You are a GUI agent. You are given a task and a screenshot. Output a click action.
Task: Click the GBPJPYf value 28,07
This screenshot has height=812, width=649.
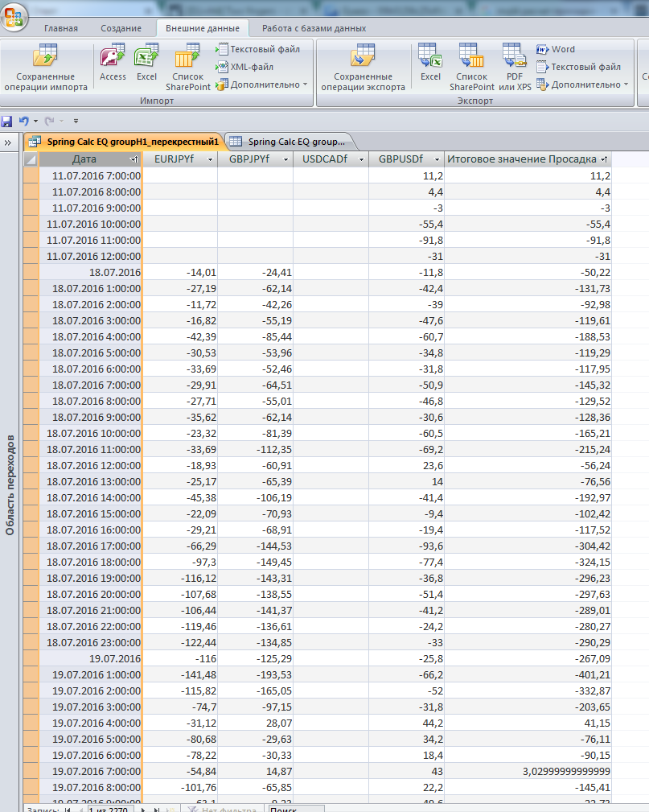pyautogui.click(x=256, y=723)
